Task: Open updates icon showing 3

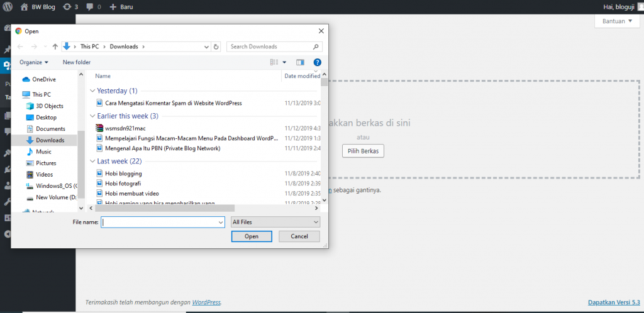Action: pos(70,7)
